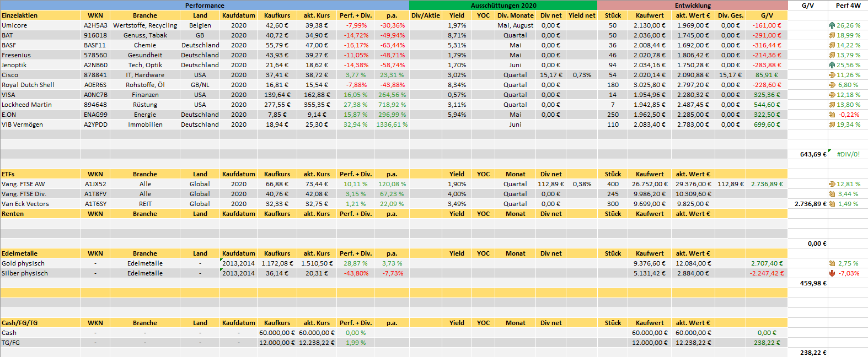Click the Cash Kaufkurs 60.000,00 € cell
Viewport: 868px width, 357px height.
tap(277, 333)
